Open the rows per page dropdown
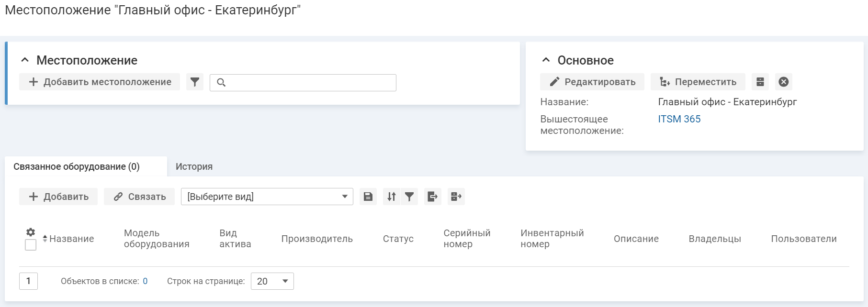 (272, 281)
